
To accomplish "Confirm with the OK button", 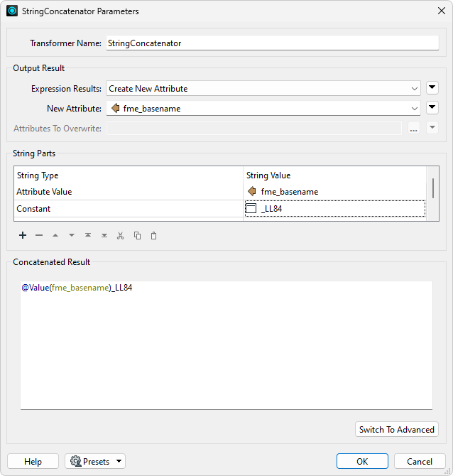I will (x=362, y=461).
